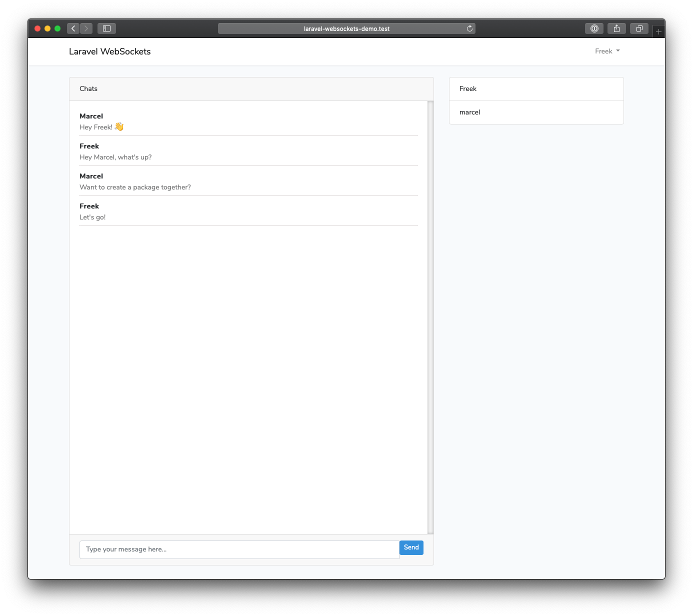693x616 pixels.
Task: Click the Send button
Action: (411, 547)
